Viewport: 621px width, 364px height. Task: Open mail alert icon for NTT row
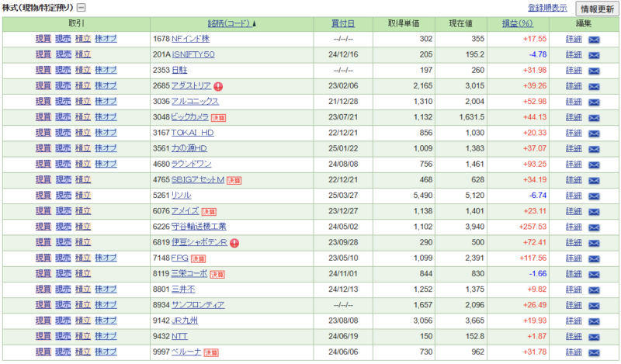(x=594, y=337)
